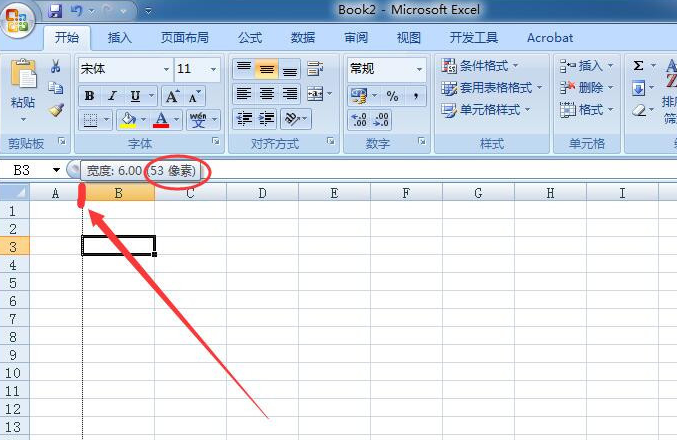Copy selection with the copy icon
677x440 pixels.
pos(56,88)
